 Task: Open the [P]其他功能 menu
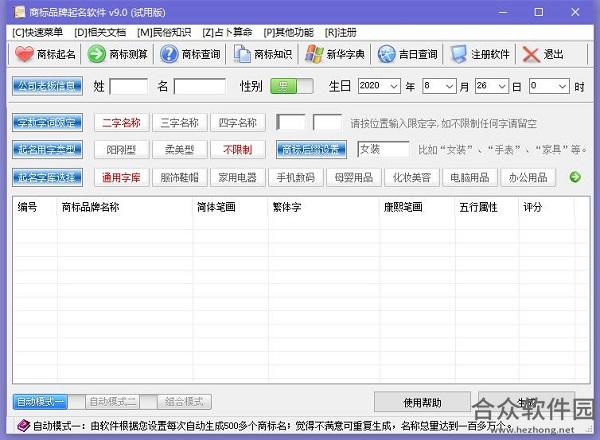click(288, 33)
